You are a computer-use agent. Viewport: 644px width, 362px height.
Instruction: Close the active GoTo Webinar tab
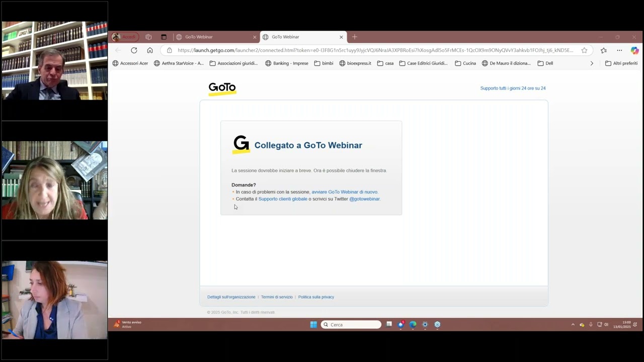(341, 37)
